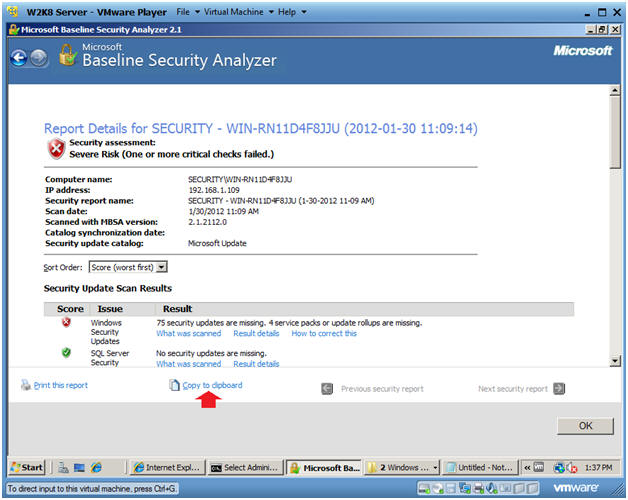
Task: Click the Microsoft logo in header
Action: pyautogui.click(x=583, y=50)
